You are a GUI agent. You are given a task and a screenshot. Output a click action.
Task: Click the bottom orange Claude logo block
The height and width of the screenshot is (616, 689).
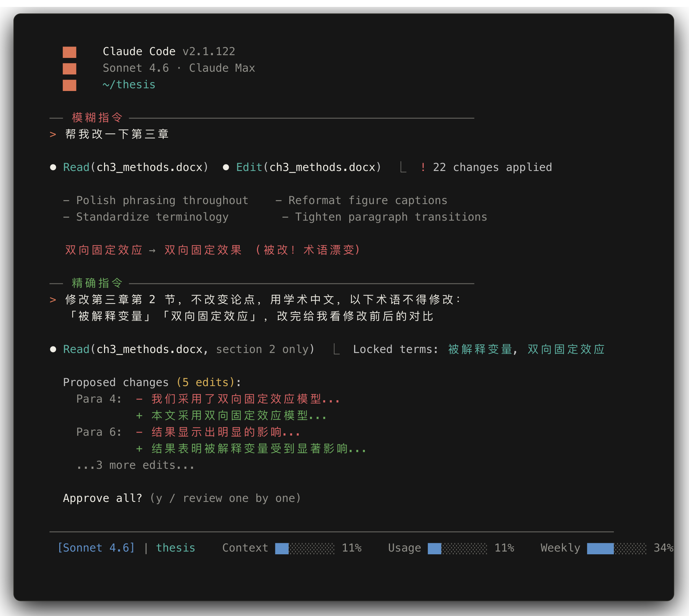[69, 85]
